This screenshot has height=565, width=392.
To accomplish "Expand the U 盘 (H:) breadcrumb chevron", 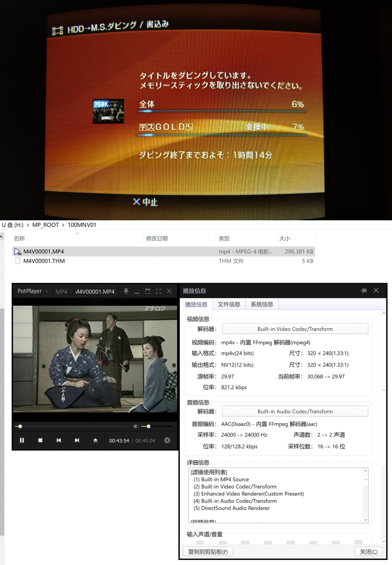I will click(x=28, y=225).
